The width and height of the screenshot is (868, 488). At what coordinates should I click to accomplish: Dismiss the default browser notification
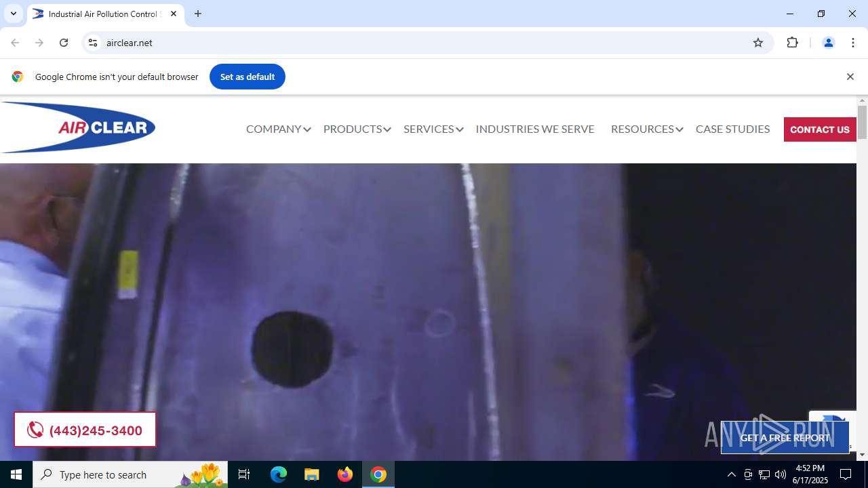tap(850, 77)
